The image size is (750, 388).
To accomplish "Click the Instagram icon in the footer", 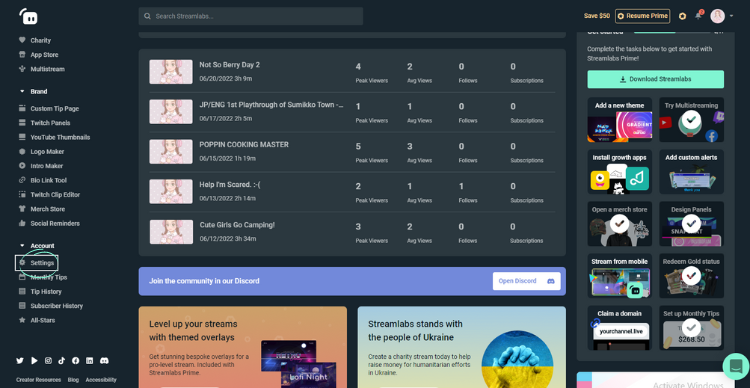I will click(x=48, y=361).
